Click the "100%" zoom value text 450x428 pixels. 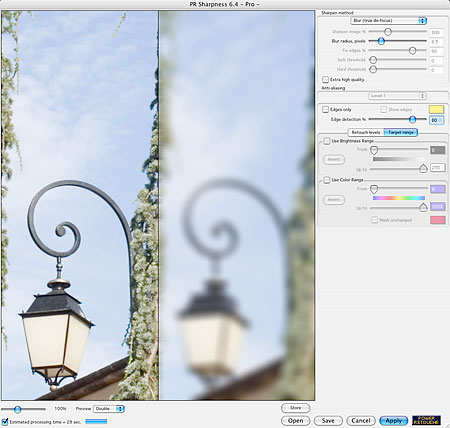(x=60, y=409)
